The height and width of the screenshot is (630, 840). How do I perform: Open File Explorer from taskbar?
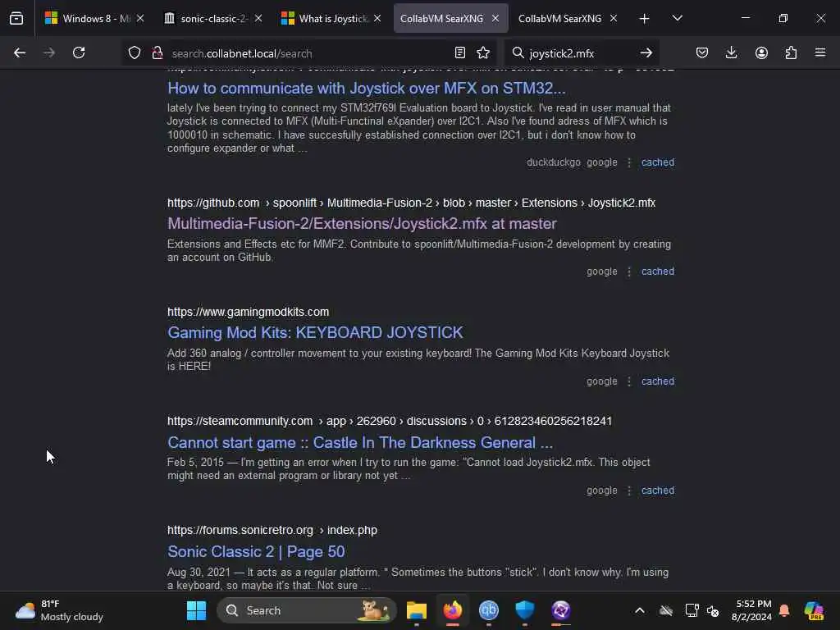pos(416,610)
